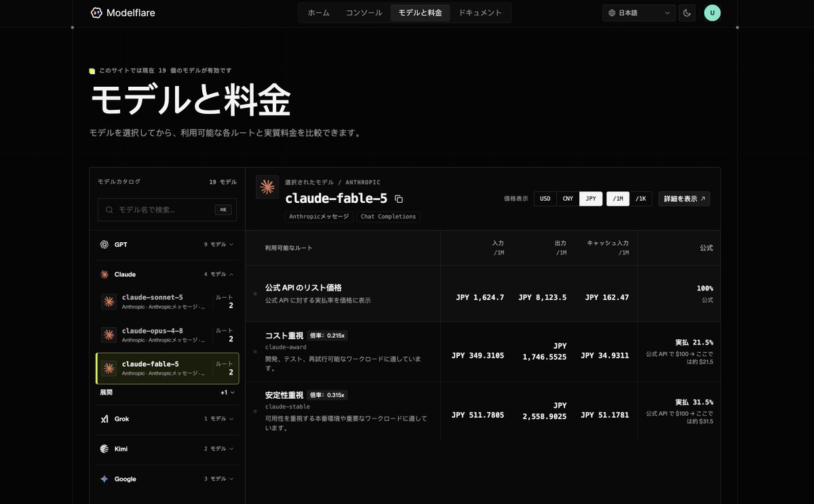Click the search magnifier icon
Screen dimensions: 814x504
[109, 210]
